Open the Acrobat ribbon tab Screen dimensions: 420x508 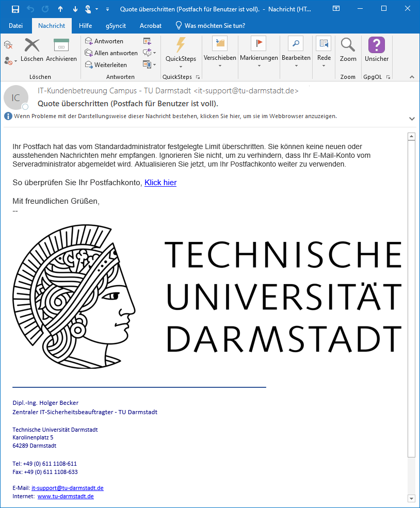click(150, 26)
